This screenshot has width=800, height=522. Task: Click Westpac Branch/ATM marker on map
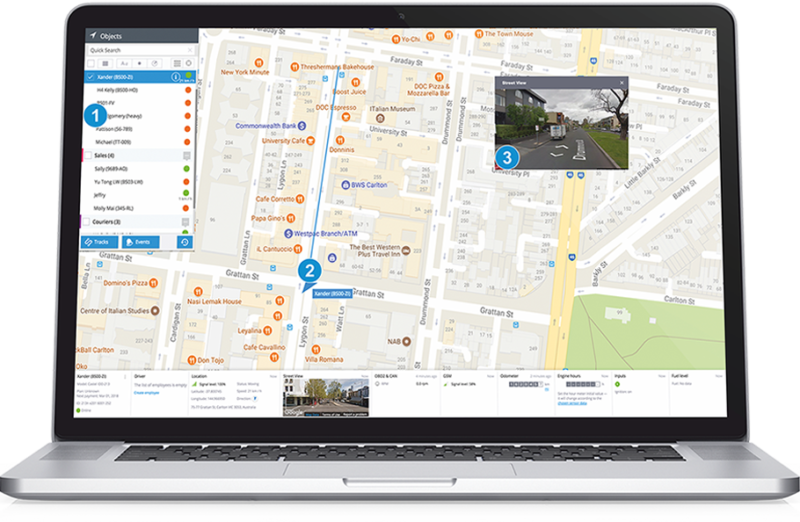pyautogui.click(x=288, y=234)
